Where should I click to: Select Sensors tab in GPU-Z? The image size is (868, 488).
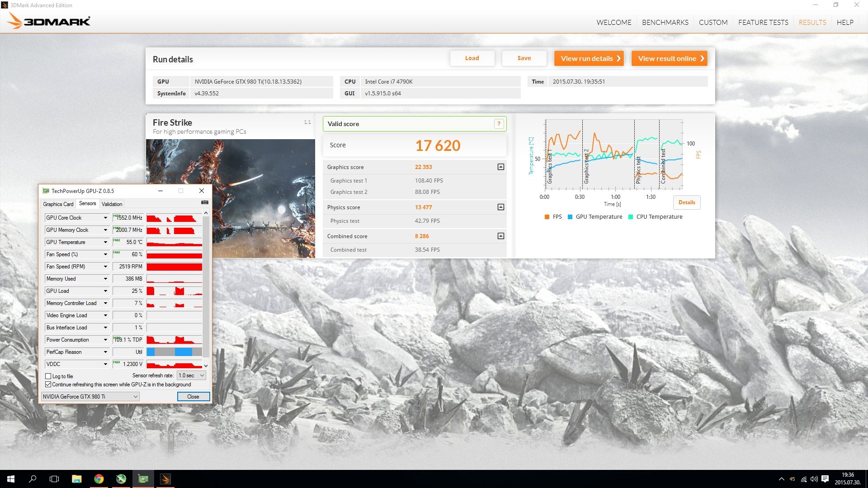(x=87, y=203)
